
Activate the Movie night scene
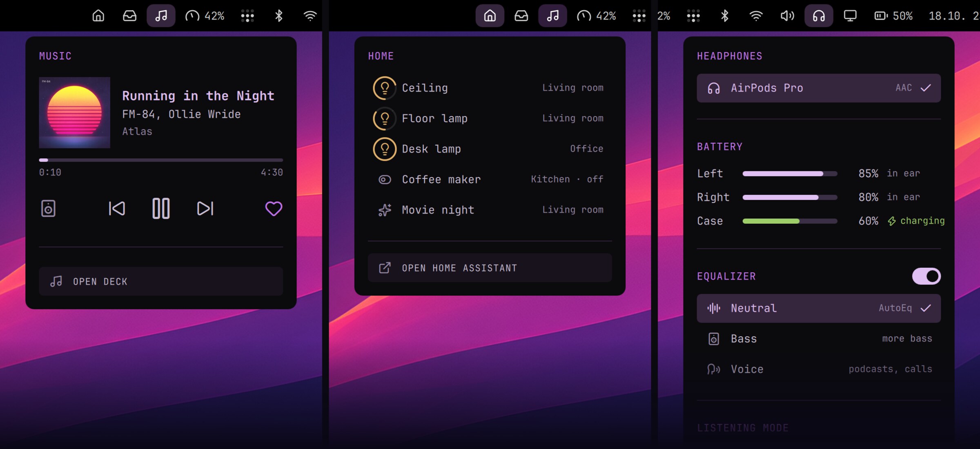[x=490, y=210]
